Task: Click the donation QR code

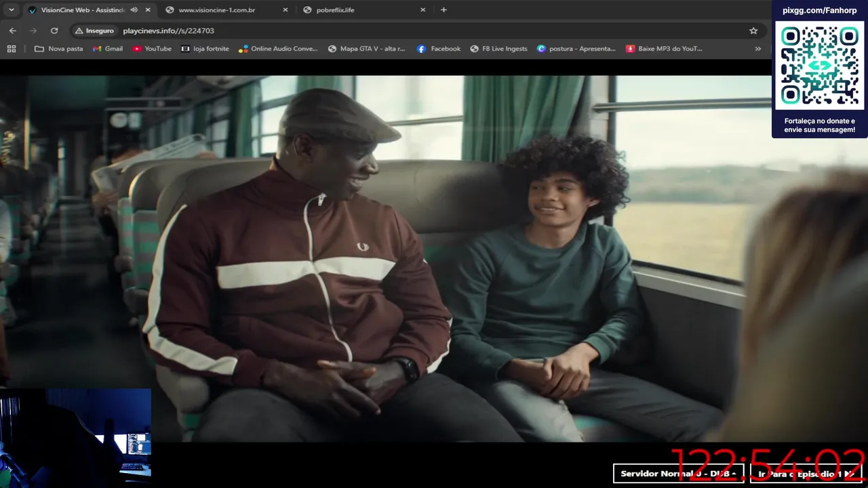Action: 819,66
